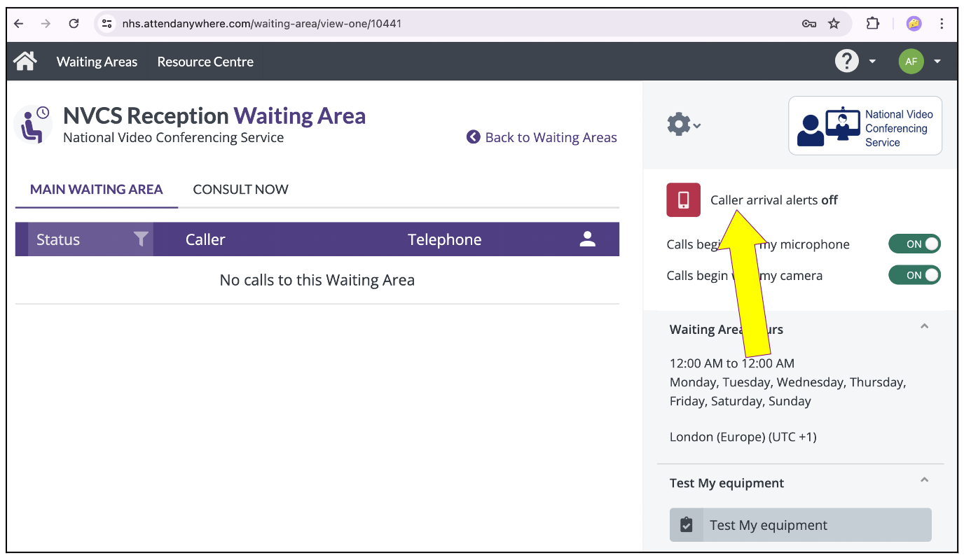The width and height of the screenshot is (964, 560).
Task: Click inside the browser address bar
Action: (x=280, y=23)
